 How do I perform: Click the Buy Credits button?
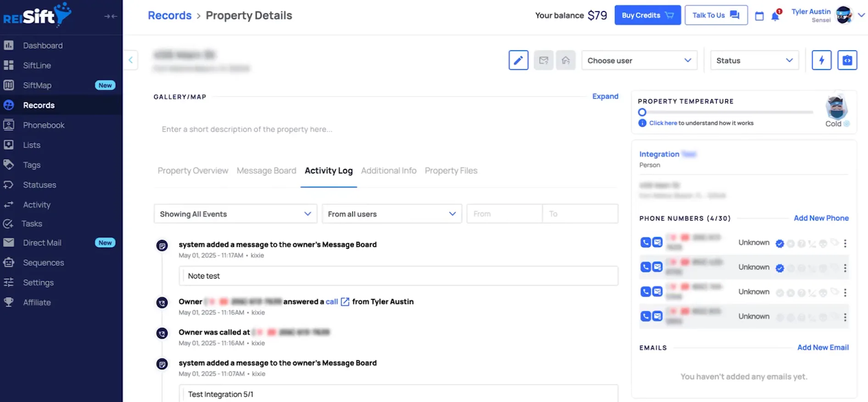pos(647,15)
